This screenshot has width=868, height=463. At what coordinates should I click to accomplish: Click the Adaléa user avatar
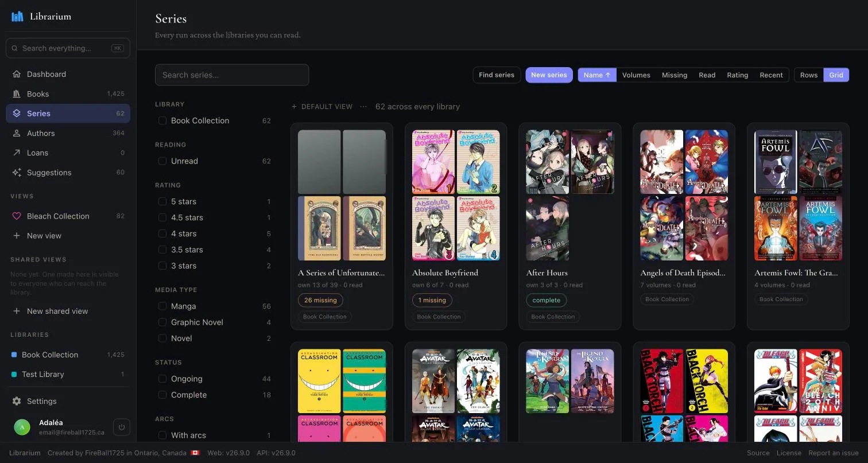point(22,427)
